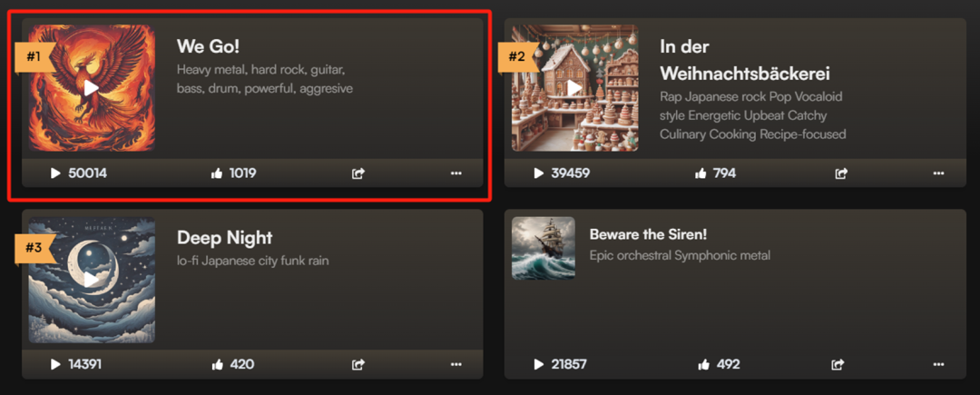The height and width of the screenshot is (395, 980).
Task: Share Beware the Siren! song
Action: (838, 364)
